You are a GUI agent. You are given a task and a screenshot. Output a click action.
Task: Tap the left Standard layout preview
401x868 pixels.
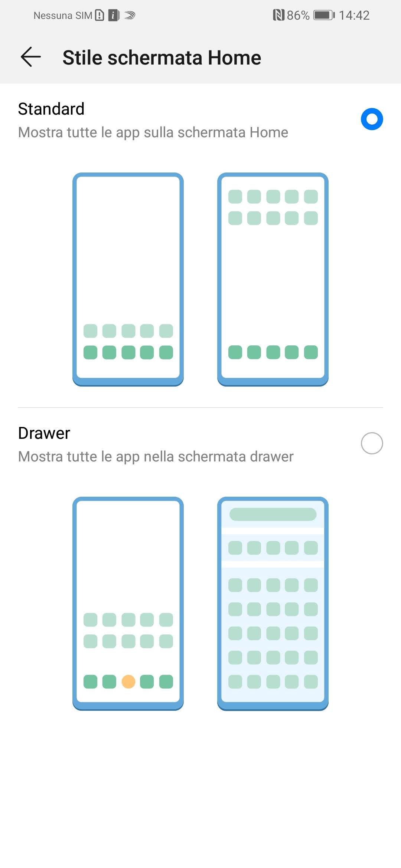(x=128, y=279)
